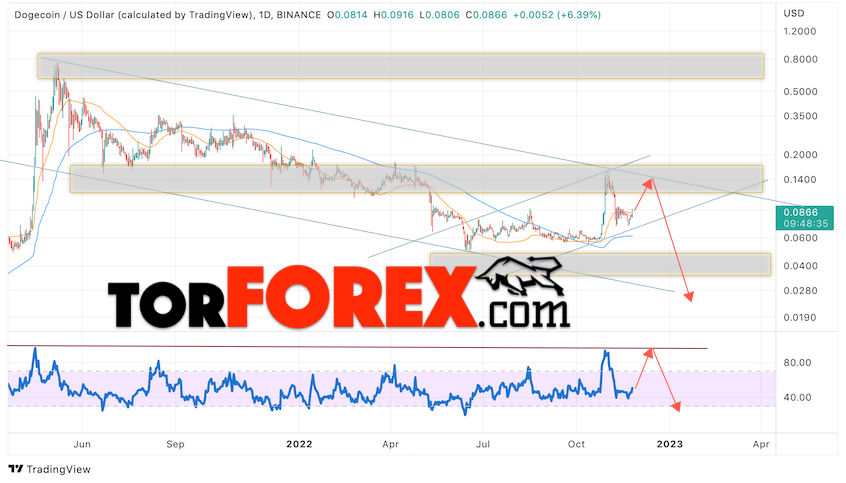Click the red arrow peak on price forecast

click(651, 181)
